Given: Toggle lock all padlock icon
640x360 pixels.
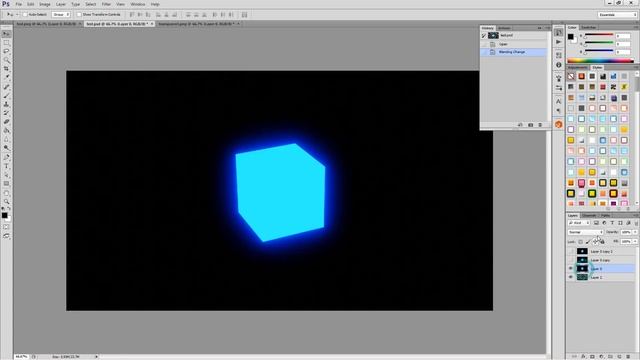Looking at the screenshot, I should pyautogui.click(x=602, y=242).
